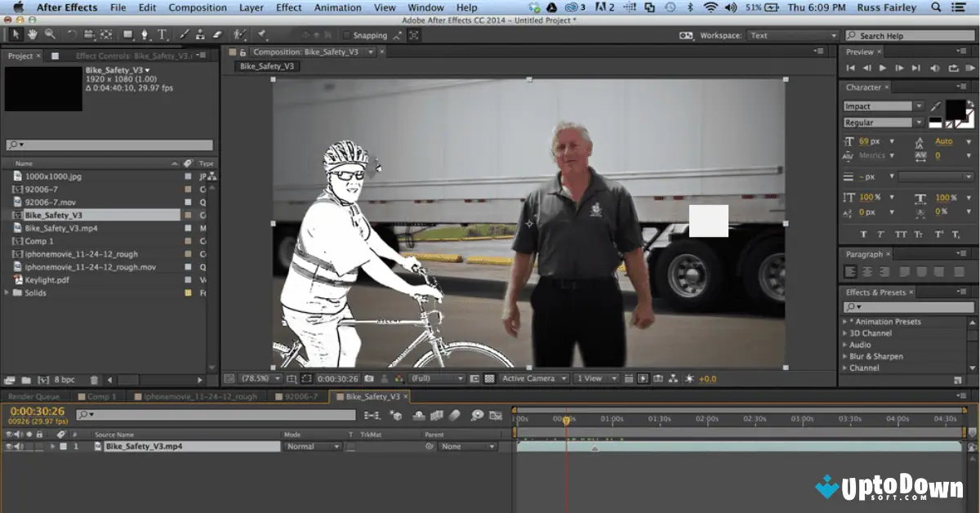
Task: Select the Brush tool
Action: pos(183,36)
